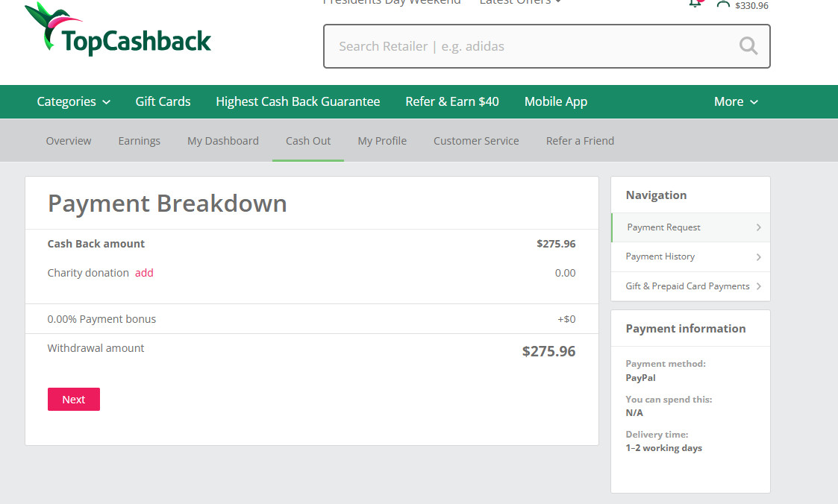This screenshot has height=504, width=838.
Task: Click the magnifying glass search icon
Action: coord(748,46)
